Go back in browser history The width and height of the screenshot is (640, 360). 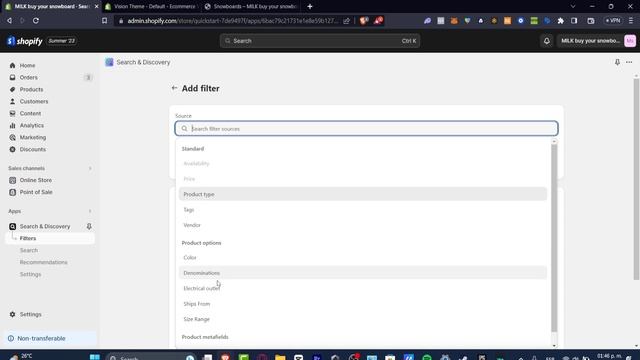click(9, 20)
